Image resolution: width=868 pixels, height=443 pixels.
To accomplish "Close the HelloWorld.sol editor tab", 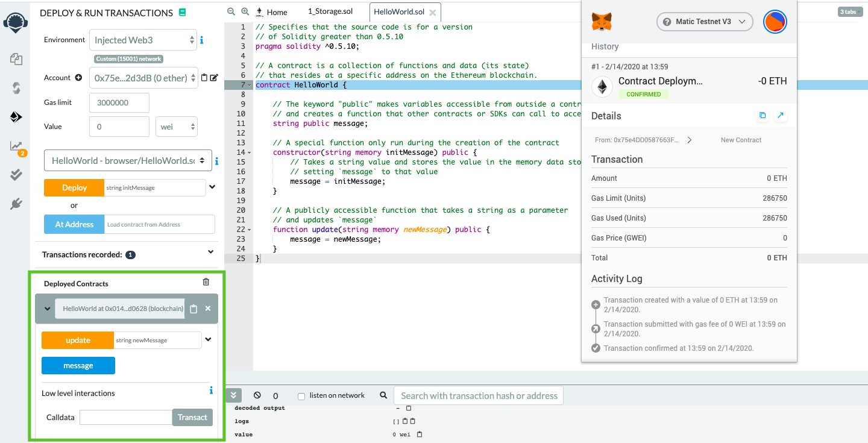I will (432, 12).
